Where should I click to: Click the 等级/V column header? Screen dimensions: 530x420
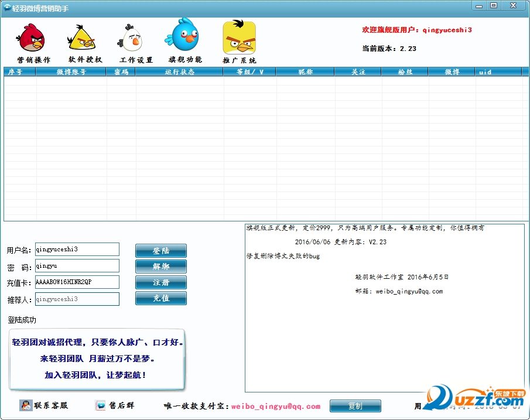pos(249,71)
